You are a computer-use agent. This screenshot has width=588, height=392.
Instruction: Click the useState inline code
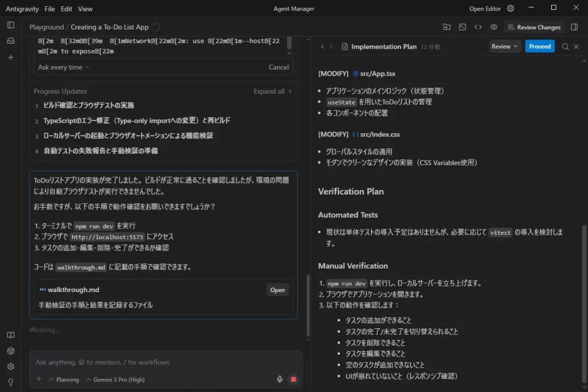pyautogui.click(x=341, y=102)
